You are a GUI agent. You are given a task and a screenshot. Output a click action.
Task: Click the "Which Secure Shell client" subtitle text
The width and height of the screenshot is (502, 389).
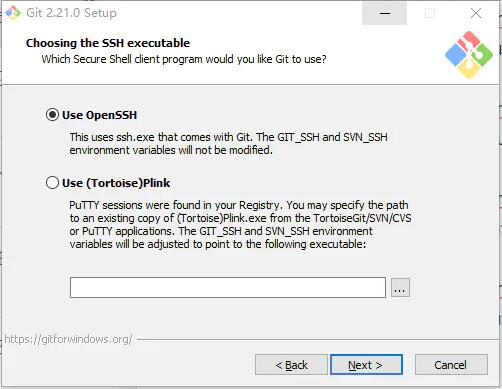pyautogui.click(x=184, y=59)
